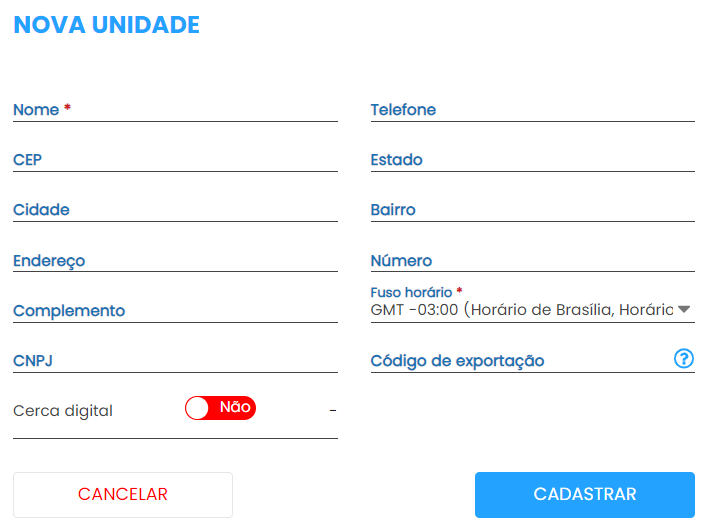Click the Estado input field
The height and width of the screenshot is (524, 705).
click(x=532, y=160)
